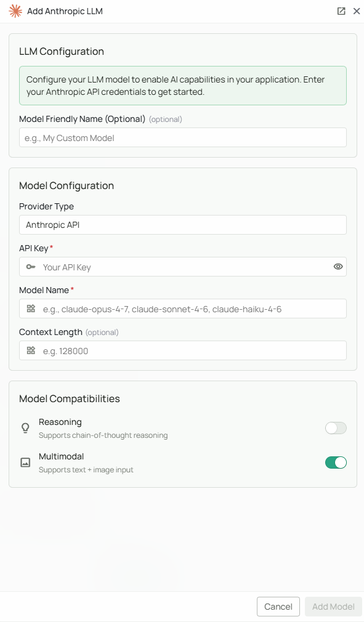Click the Model Compatibilities heading
Image resolution: width=364 pixels, height=622 pixels.
pyautogui.click(x=70, y=398)
